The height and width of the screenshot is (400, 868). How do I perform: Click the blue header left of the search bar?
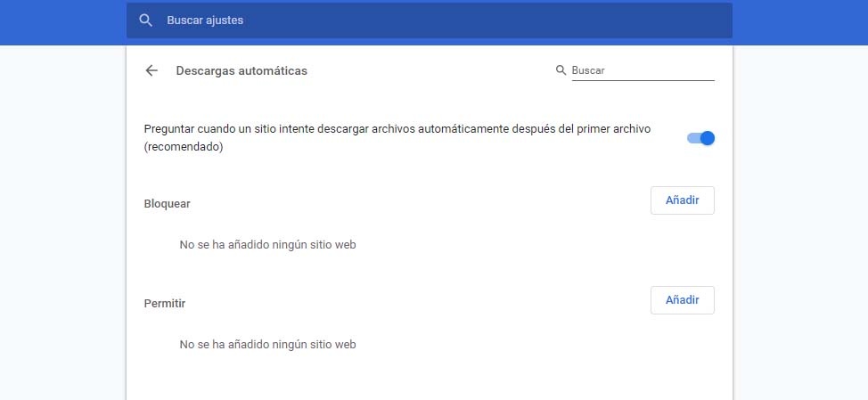(62, 22)
